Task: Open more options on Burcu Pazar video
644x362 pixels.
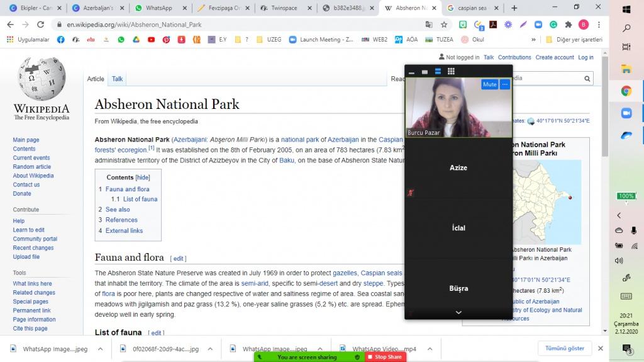Action: pyautogui.click(x=504, y=84)
